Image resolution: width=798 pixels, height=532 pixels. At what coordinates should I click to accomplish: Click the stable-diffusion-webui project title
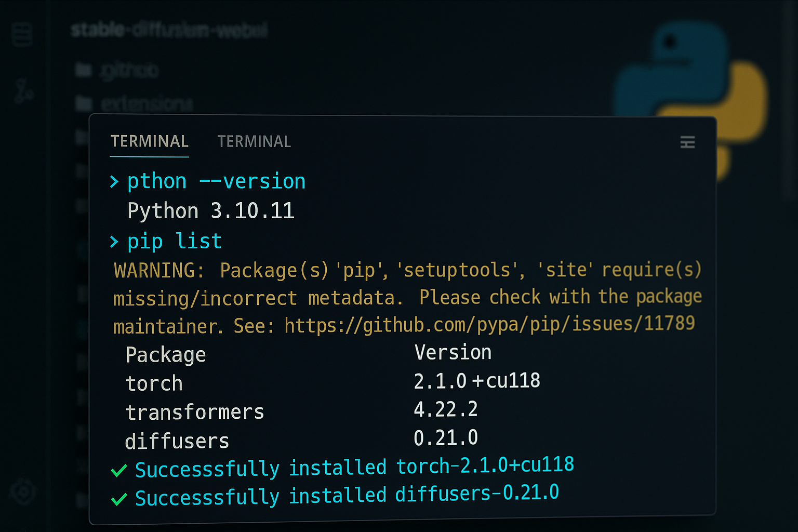click(x=169, y=30)
